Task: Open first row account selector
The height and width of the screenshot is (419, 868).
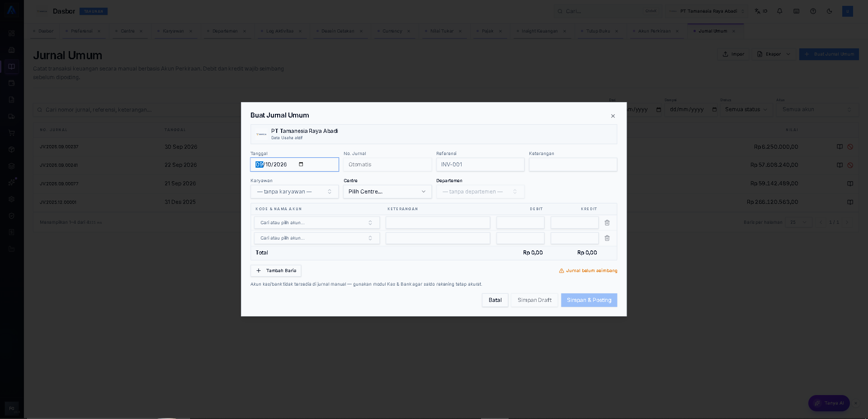Action: 317,223
